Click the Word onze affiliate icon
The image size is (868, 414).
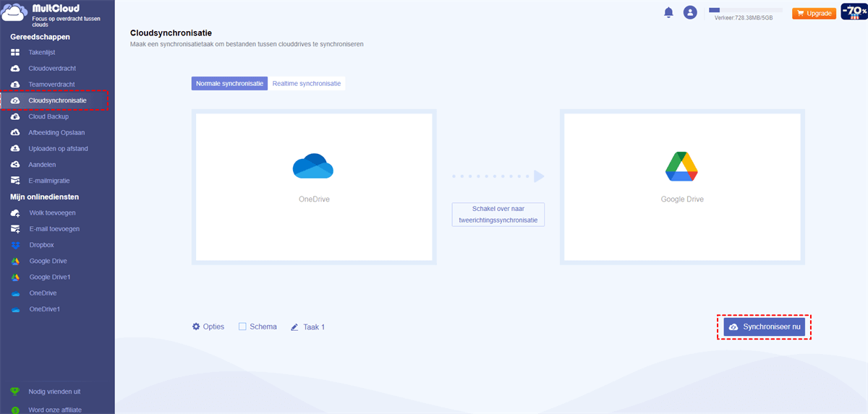tap(15, 410)
